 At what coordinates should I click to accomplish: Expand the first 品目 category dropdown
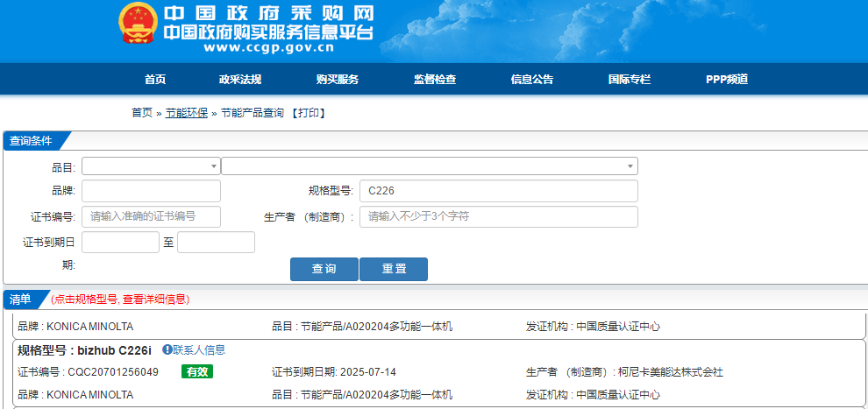[151, 166]
